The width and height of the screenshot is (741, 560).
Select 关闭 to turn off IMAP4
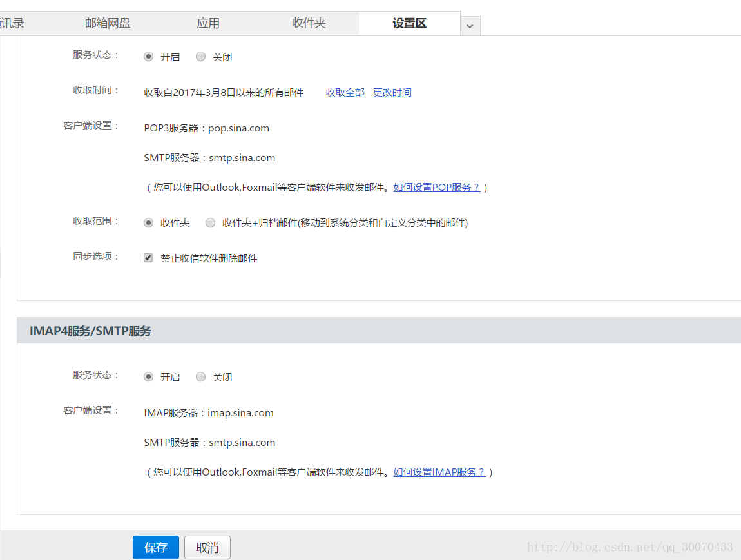[x=200, y=376]
